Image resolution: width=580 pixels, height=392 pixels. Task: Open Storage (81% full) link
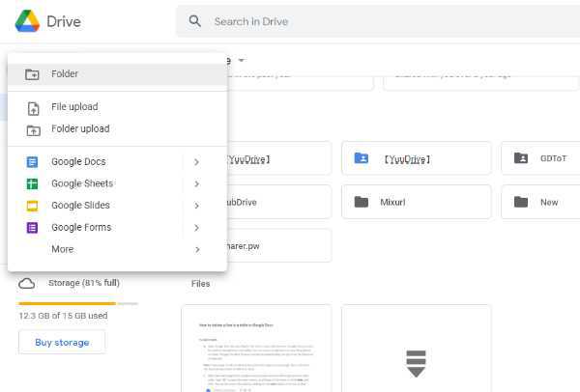coord(84,283)
